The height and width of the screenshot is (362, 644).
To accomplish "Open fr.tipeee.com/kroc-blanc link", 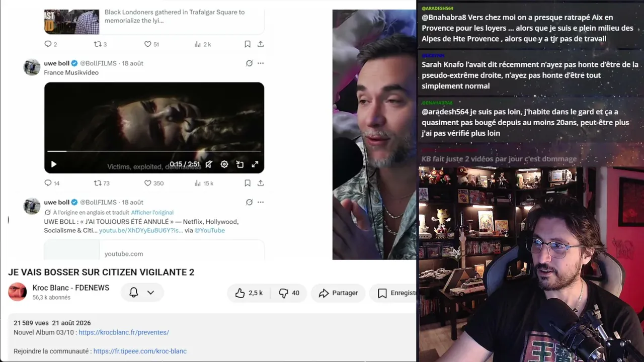I will click(140, 351).
